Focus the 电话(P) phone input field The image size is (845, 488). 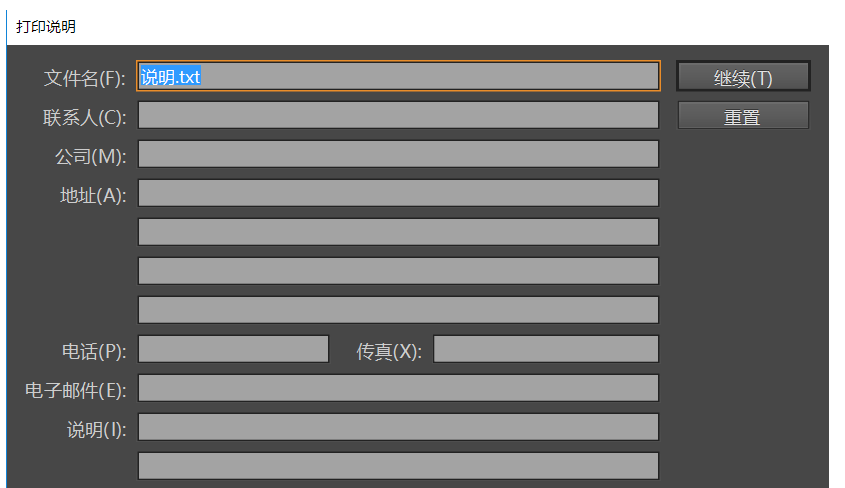(x=233, y=349)
